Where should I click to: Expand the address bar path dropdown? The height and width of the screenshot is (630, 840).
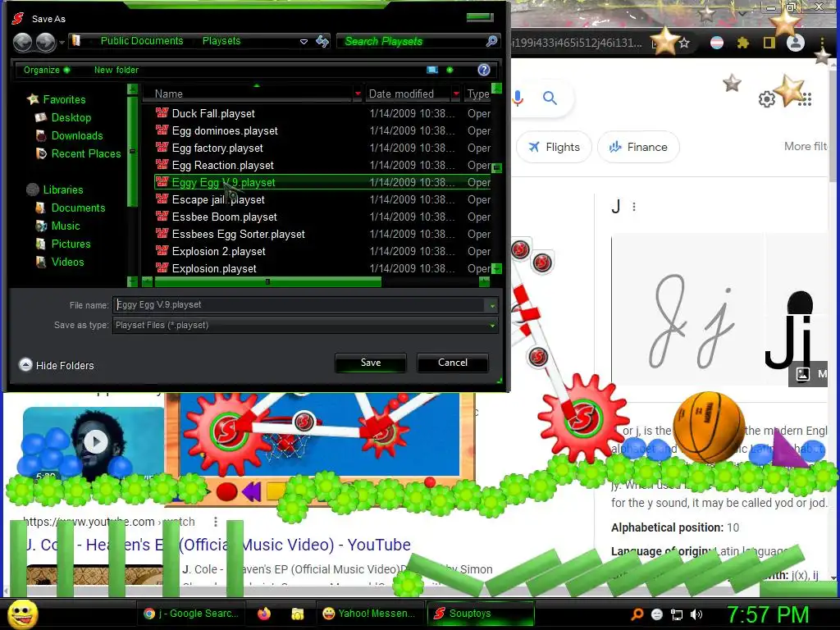[x=304, y=41]
